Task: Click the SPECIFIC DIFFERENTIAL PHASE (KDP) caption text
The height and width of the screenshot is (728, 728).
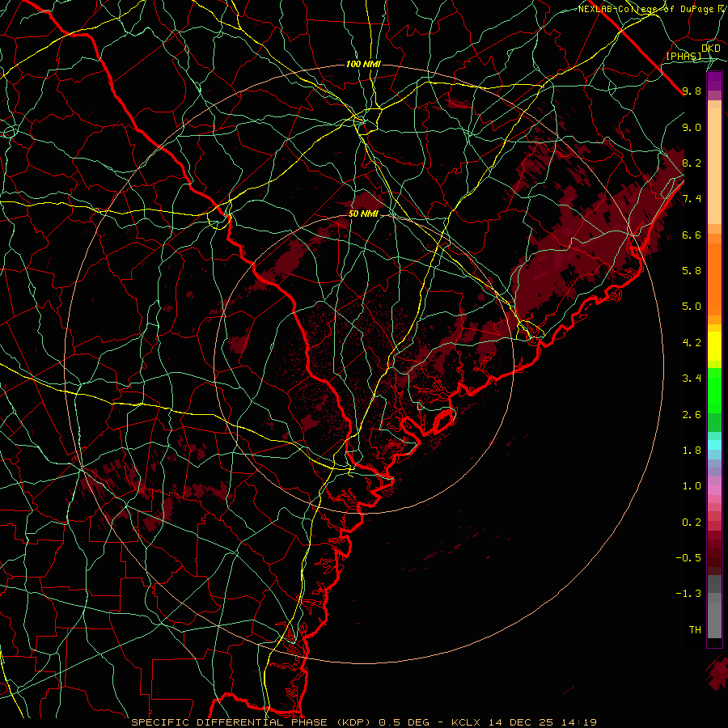Action: (x=253, y=722)
